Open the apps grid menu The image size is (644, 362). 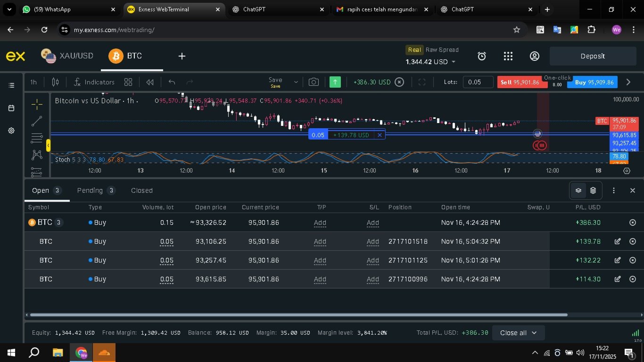[508, 56]
